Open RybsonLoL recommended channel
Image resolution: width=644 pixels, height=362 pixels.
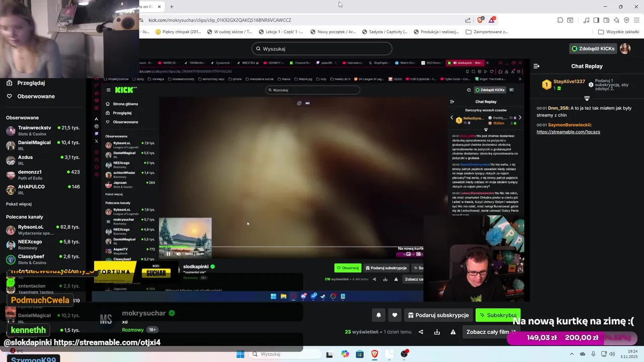point(43,230)
